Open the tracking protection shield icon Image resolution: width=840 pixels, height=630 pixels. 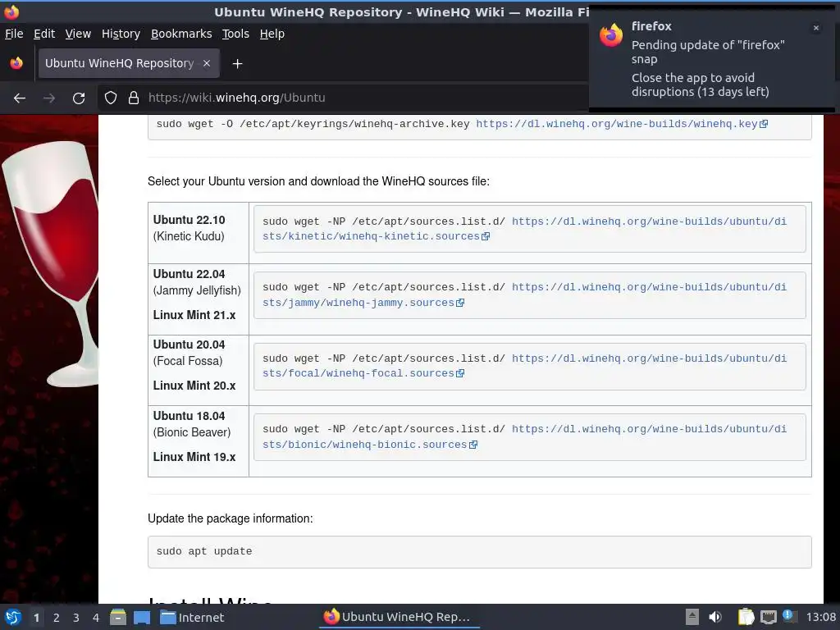(111, 98)
